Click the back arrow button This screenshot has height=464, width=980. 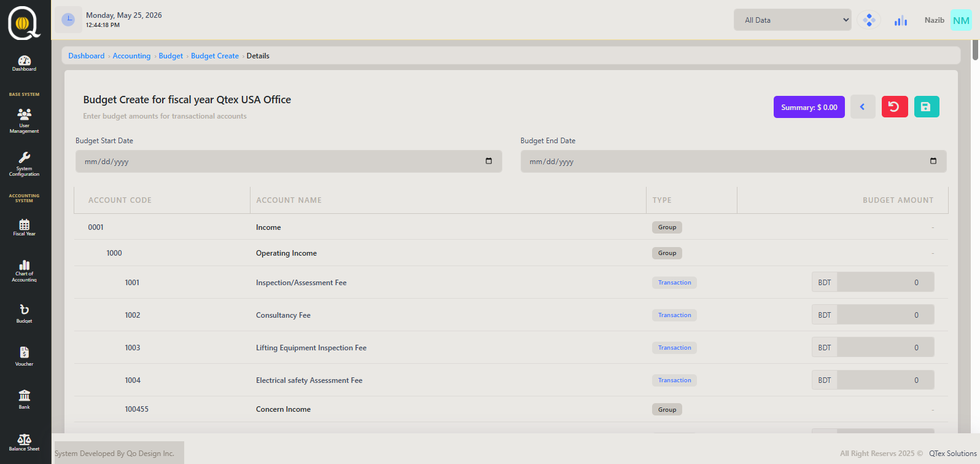point(863,107)
